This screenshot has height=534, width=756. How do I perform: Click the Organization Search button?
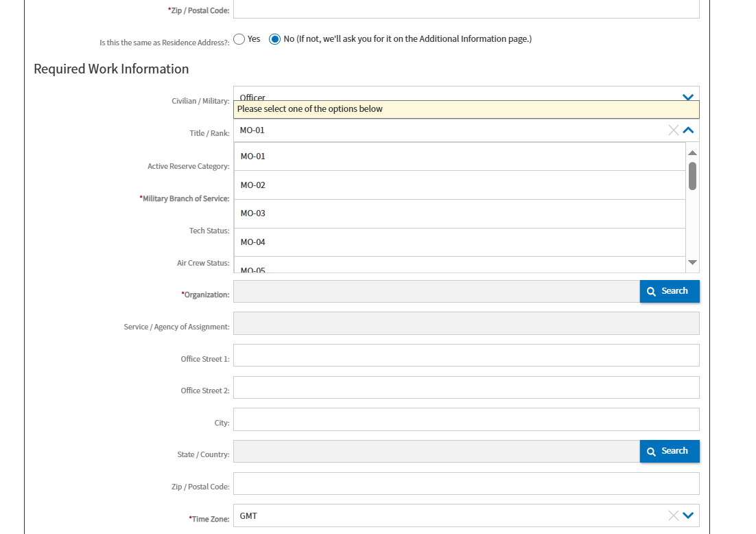coord(669,291)
